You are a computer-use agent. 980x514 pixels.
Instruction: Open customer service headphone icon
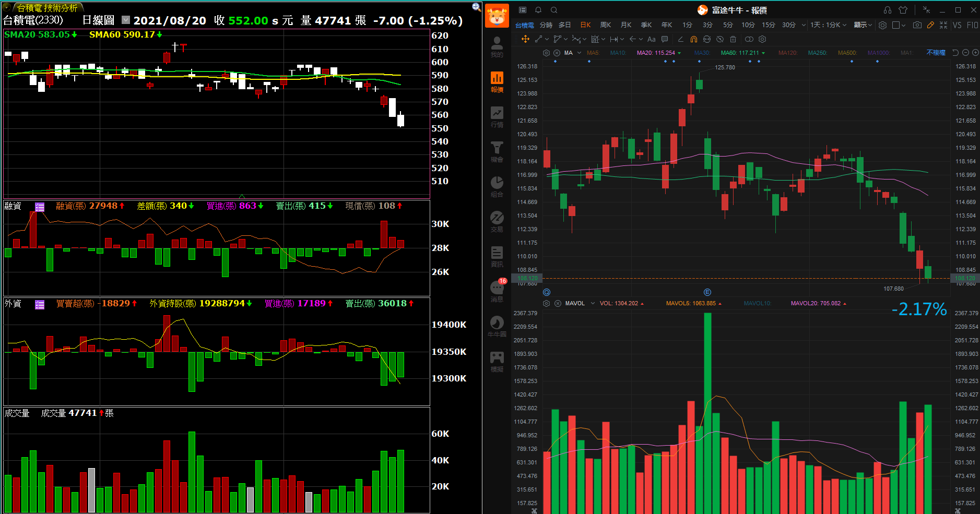(888, 10)
